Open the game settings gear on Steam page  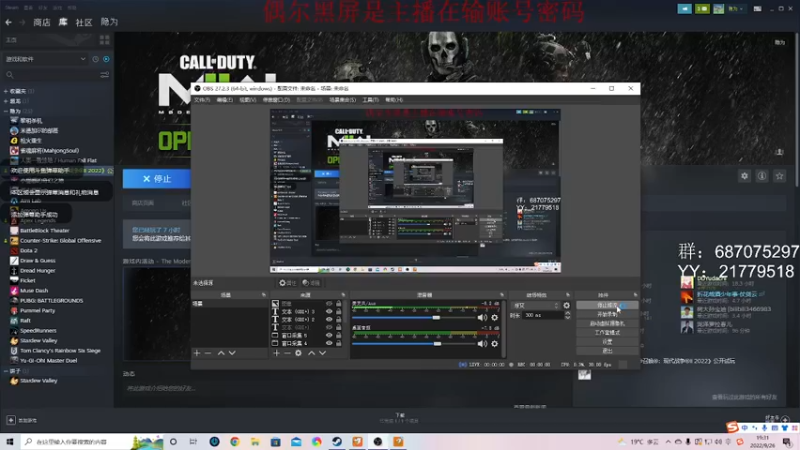point(744,176)
